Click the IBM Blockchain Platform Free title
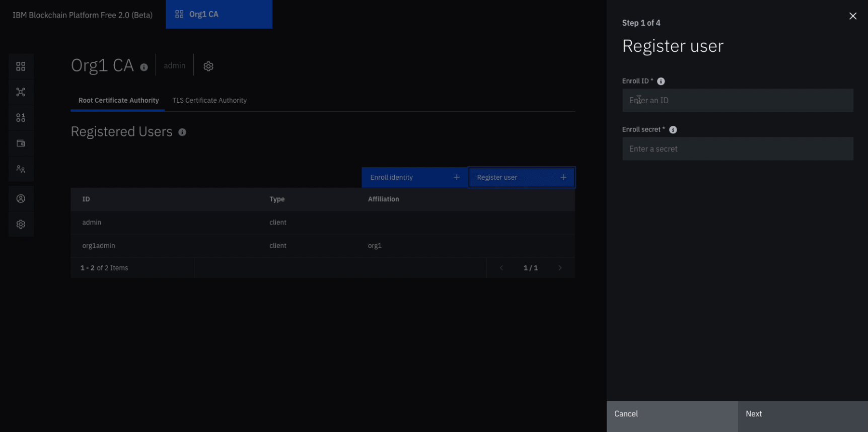Screen dimensions: 868x432 tap(83, 15)
